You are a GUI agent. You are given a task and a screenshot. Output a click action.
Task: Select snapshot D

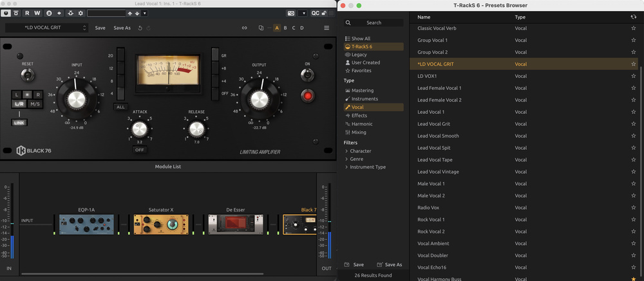(x=302, y=28)
